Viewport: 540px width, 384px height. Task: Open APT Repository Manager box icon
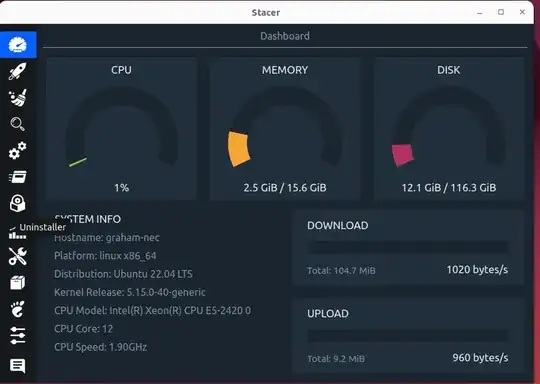[18, 283]
